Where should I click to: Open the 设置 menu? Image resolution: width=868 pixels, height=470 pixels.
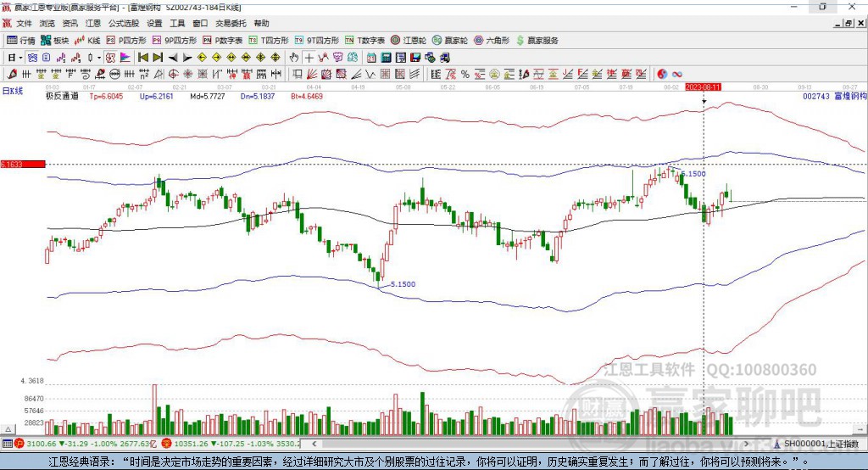coord(154,23)
